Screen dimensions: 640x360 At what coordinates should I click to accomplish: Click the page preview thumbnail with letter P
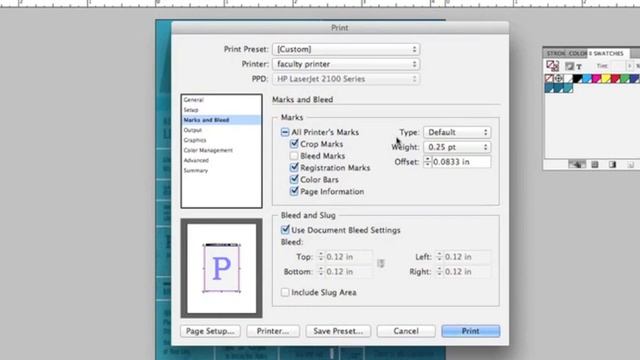pos(222,268)
